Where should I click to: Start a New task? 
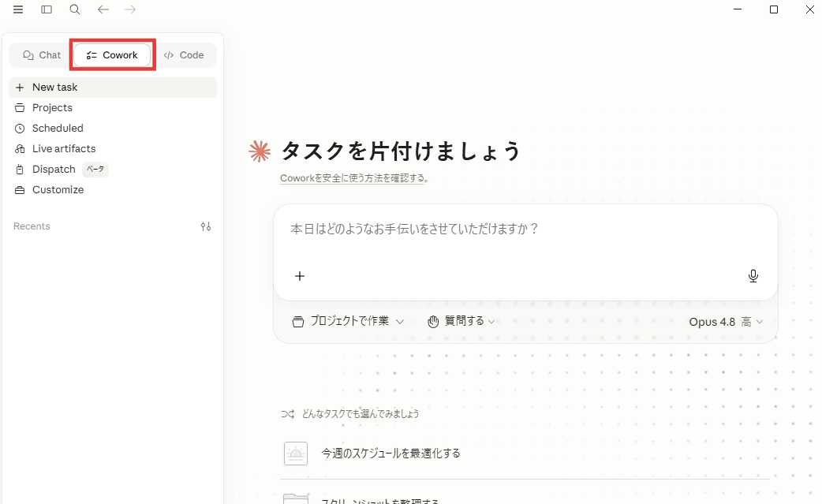[x=113, y=88]
